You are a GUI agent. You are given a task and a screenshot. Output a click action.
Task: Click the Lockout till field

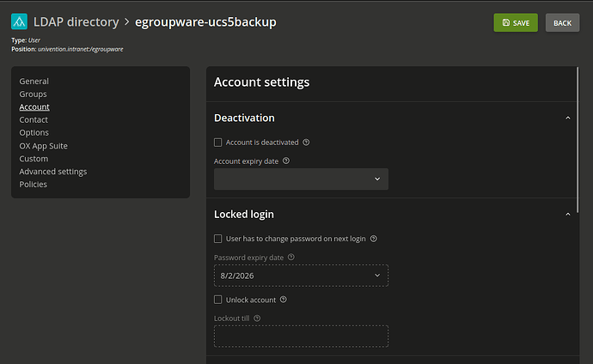click(x=301, y=337)
